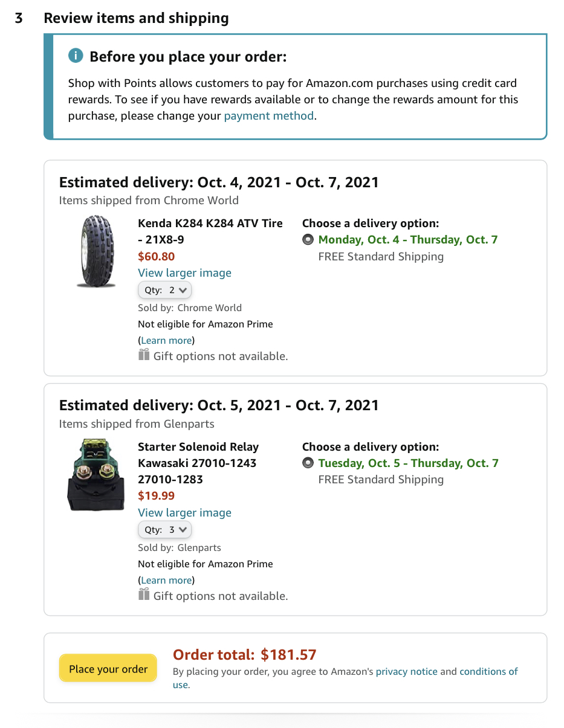Open quantity dropdown for Starter Solenoid Relay
Viewport: 564px width, 728px height.
click(x=165, y=530)
